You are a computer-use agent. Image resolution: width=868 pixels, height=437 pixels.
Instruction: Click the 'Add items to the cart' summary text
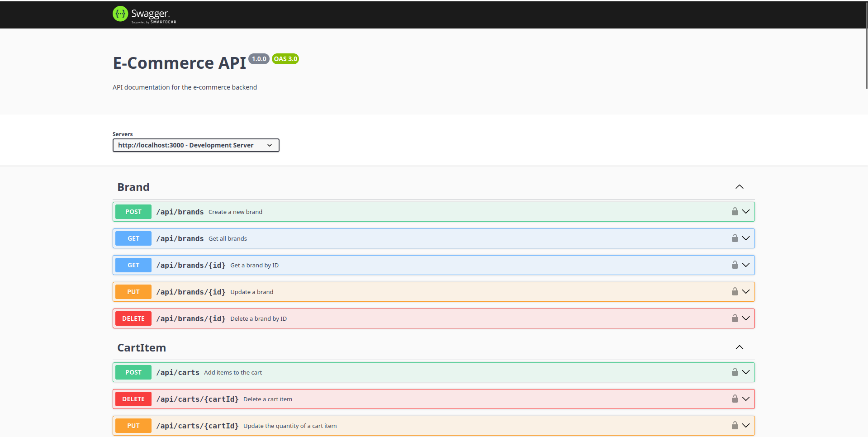pos(233,372)
